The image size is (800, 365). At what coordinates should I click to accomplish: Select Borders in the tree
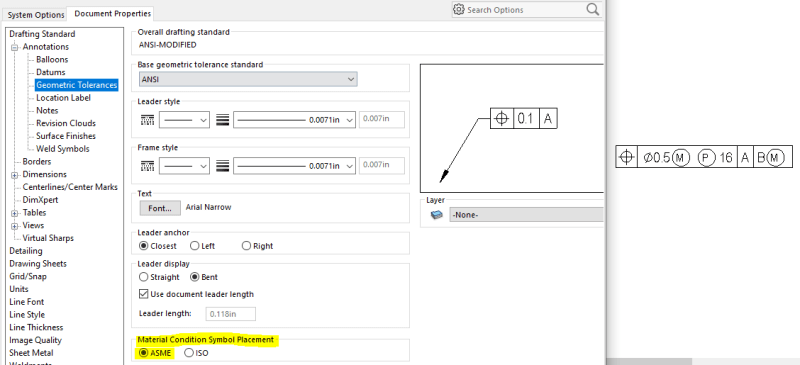37,162
